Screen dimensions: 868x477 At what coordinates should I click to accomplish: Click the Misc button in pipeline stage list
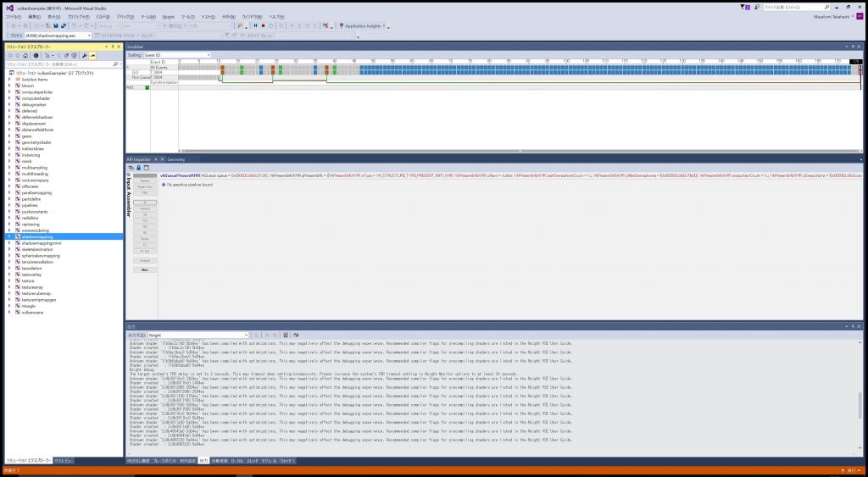click(145, 270)
